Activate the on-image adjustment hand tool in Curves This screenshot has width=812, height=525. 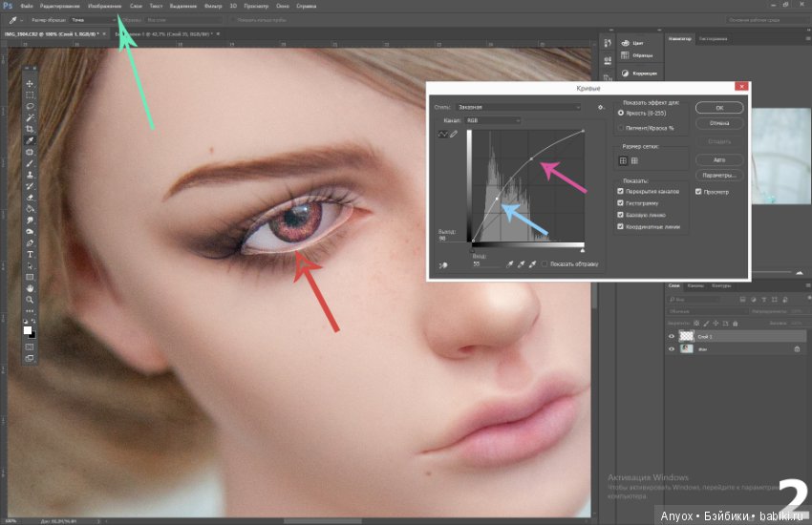443,264
